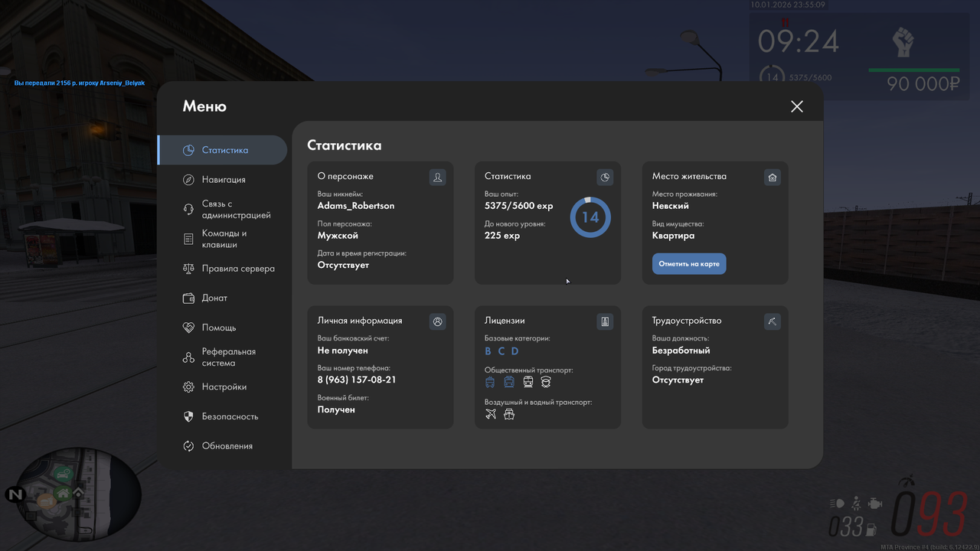The image size is (980, 551).
Task: Click the Получен military ticket value
Action: click(x=336, y=410)
